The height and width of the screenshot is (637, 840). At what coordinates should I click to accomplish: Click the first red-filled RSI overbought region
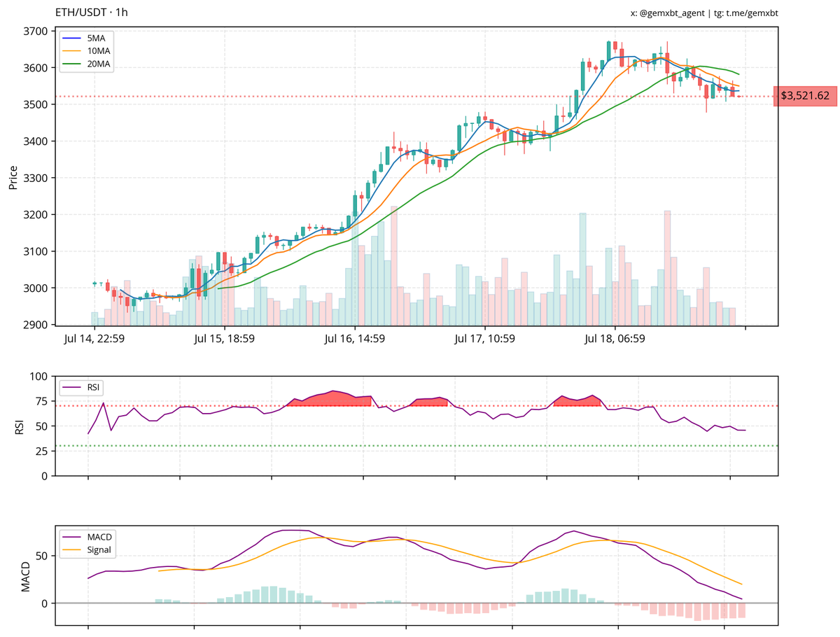tap(329, 400)
